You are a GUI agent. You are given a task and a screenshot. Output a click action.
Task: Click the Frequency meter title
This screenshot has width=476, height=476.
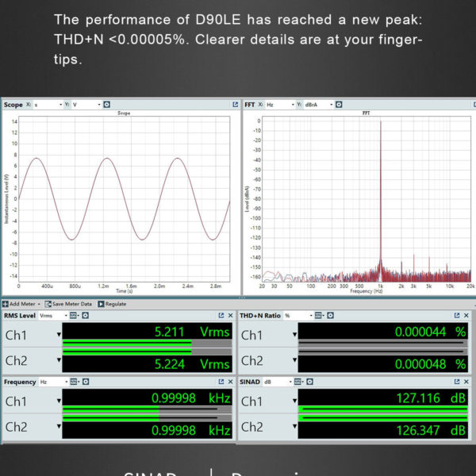click(20, 382)
